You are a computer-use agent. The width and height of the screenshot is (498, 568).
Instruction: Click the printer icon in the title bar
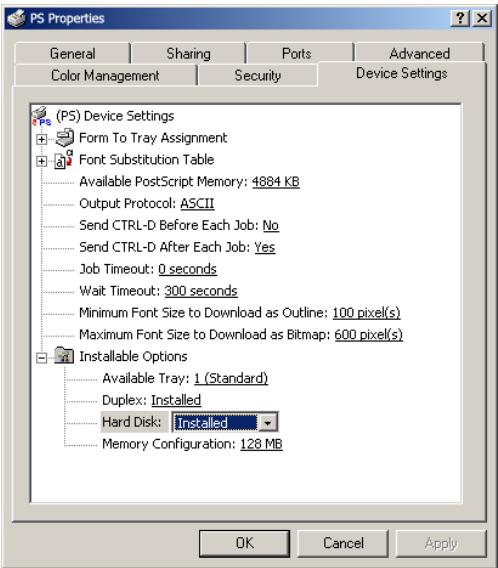16,18
